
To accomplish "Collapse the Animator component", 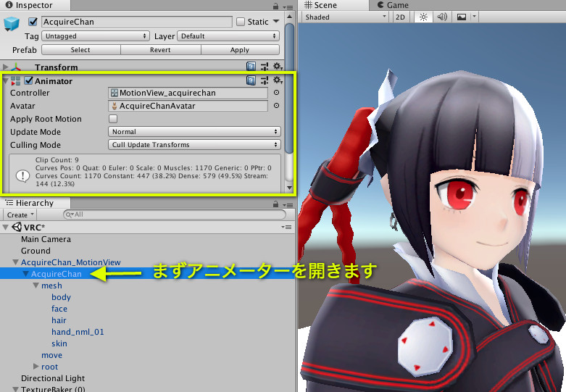I will pyautogui.click(x=5, y=81).
